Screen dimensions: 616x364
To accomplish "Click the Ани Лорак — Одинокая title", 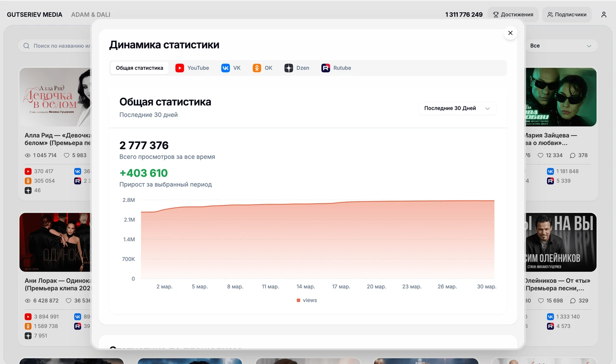I will (58, 284).
